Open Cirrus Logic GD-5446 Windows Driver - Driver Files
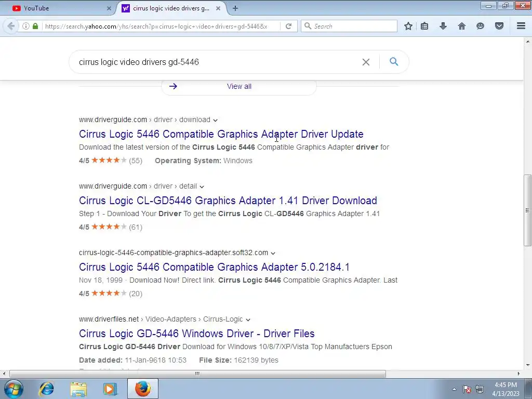 [197, 334]
